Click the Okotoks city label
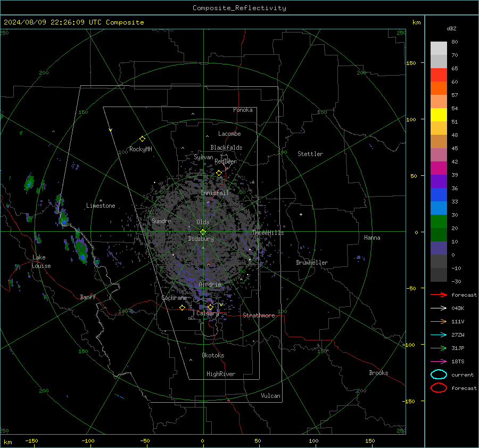This screenshot has height=448, width=479. [x=213, y=355]
